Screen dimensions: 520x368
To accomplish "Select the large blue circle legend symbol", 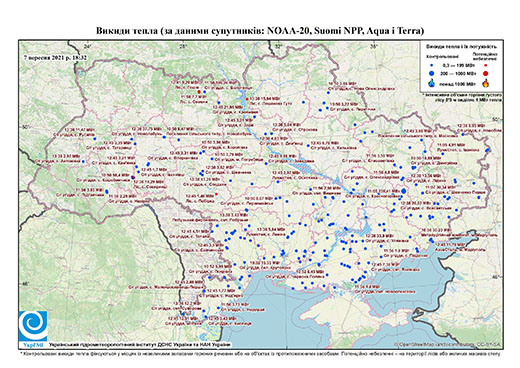I will point(432,73).
